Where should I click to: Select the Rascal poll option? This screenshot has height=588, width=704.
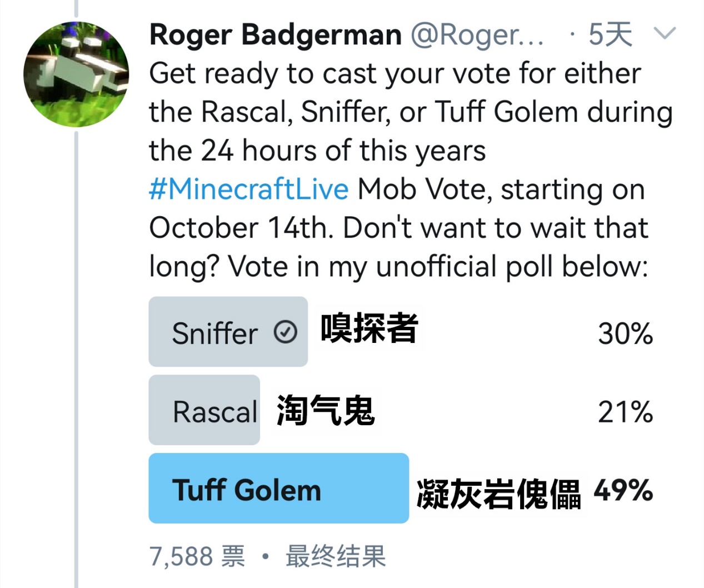pos(204,410)
